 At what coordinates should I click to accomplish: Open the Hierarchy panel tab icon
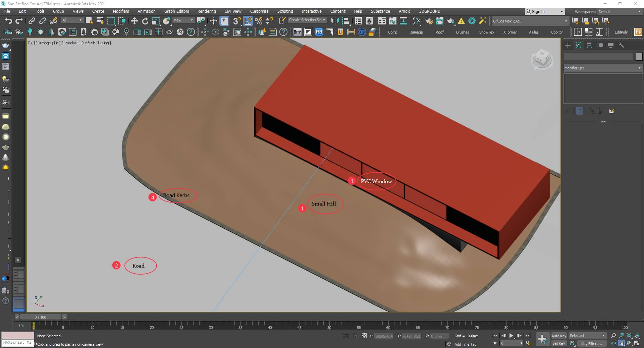tap(589, 45)
